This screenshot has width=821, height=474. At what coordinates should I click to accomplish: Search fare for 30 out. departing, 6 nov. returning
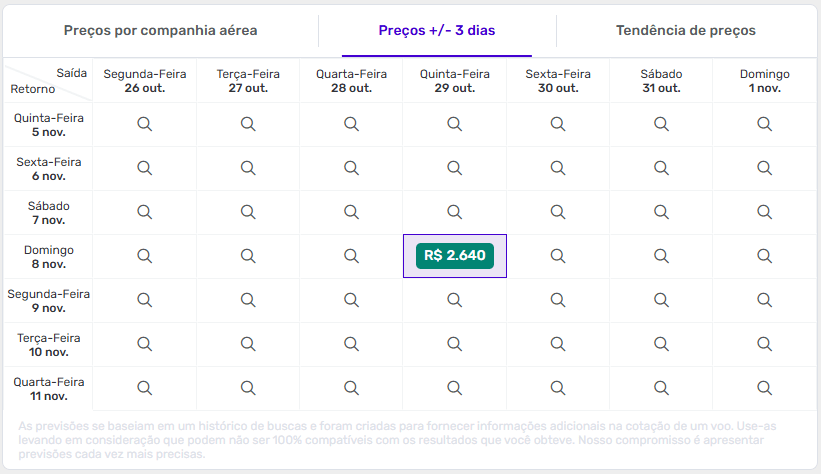pyautogui.click(x=558, y=168)
